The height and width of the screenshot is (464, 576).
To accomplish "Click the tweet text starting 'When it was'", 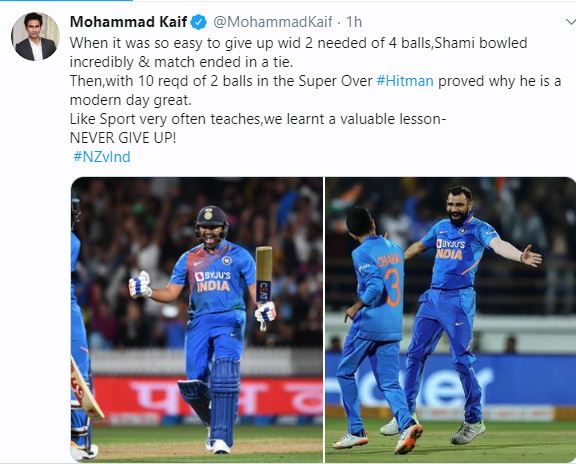I will coord(298,52).
